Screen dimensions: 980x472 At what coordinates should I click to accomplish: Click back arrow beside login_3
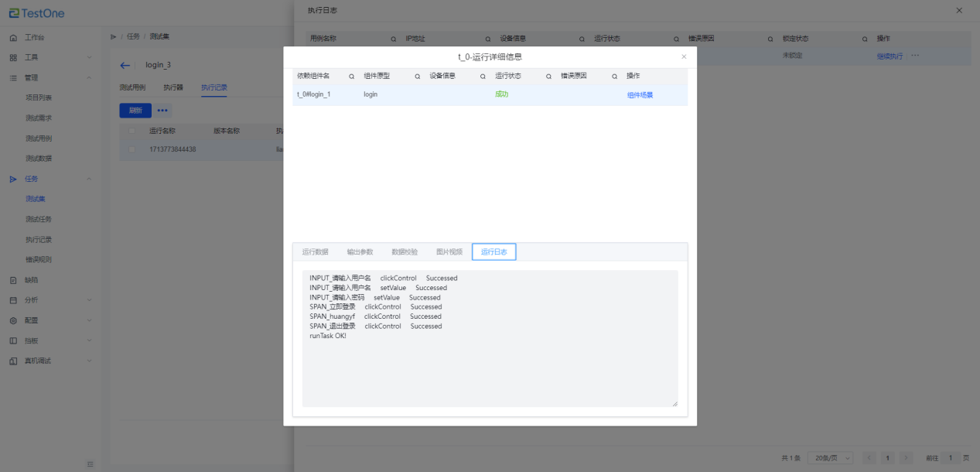click(x=125, y=65)
